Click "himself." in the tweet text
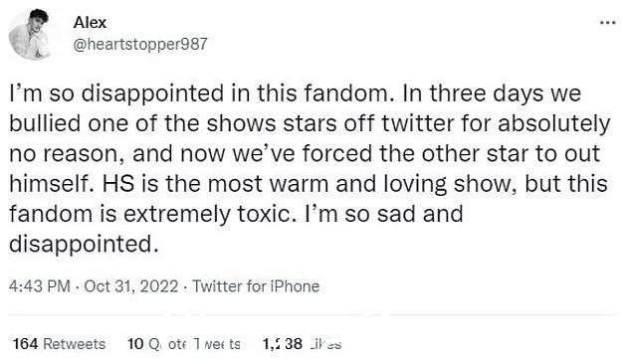Viewport: 631px width, 364px height. 52,184
